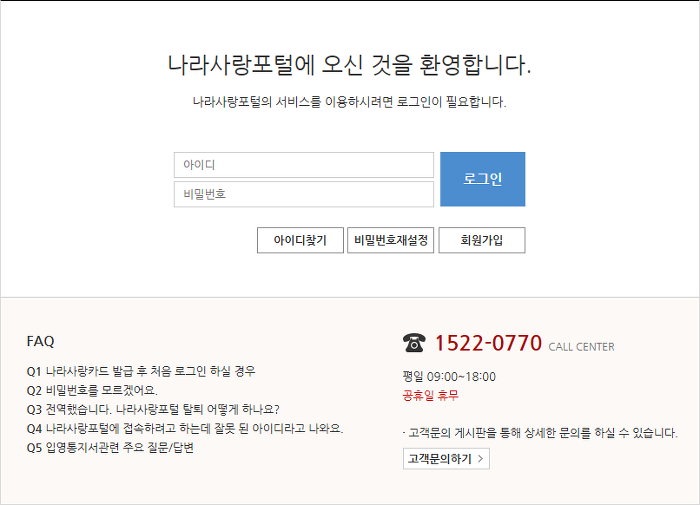The width and height of the screenshot is (700, 505).
Task: Click the telephone icon by call center number
Action: [414, 343]
